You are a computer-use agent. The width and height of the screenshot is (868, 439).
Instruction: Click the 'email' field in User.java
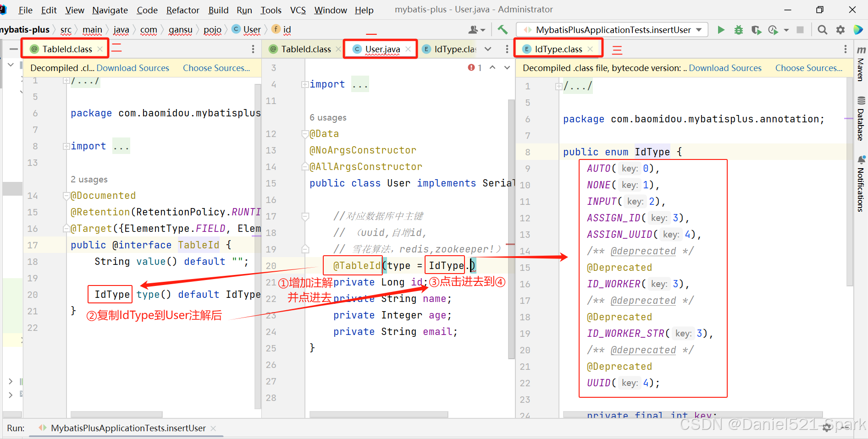click(x=437, y=332)
